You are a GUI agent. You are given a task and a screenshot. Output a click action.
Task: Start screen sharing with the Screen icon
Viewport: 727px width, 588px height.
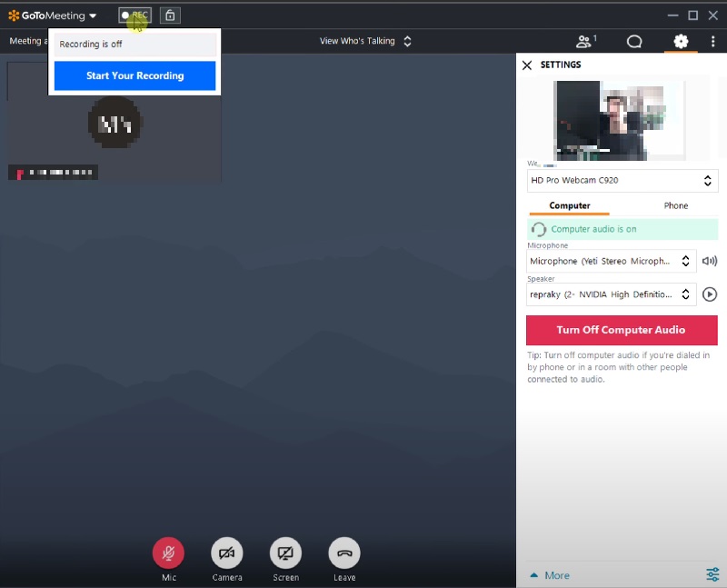click(285, 552)
